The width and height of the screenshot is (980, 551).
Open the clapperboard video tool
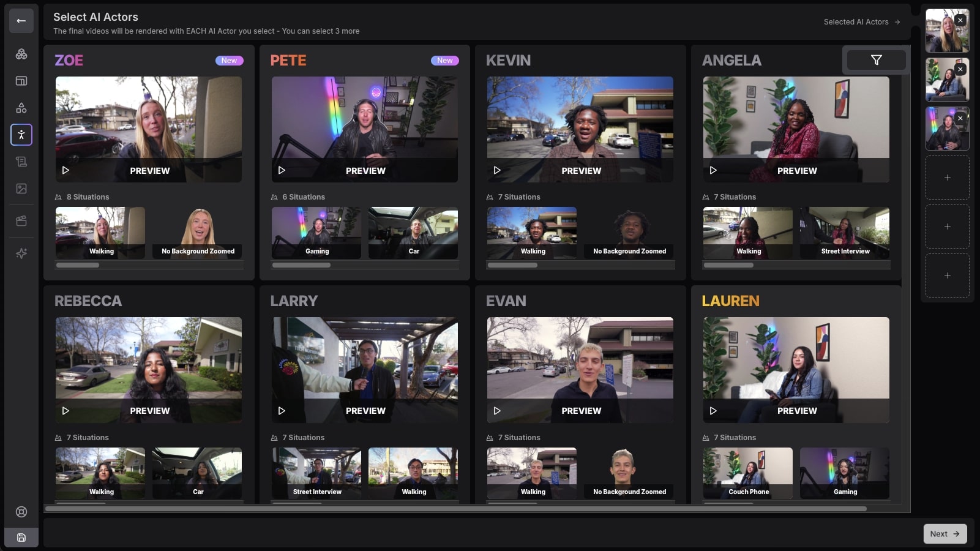pos(21,220)
